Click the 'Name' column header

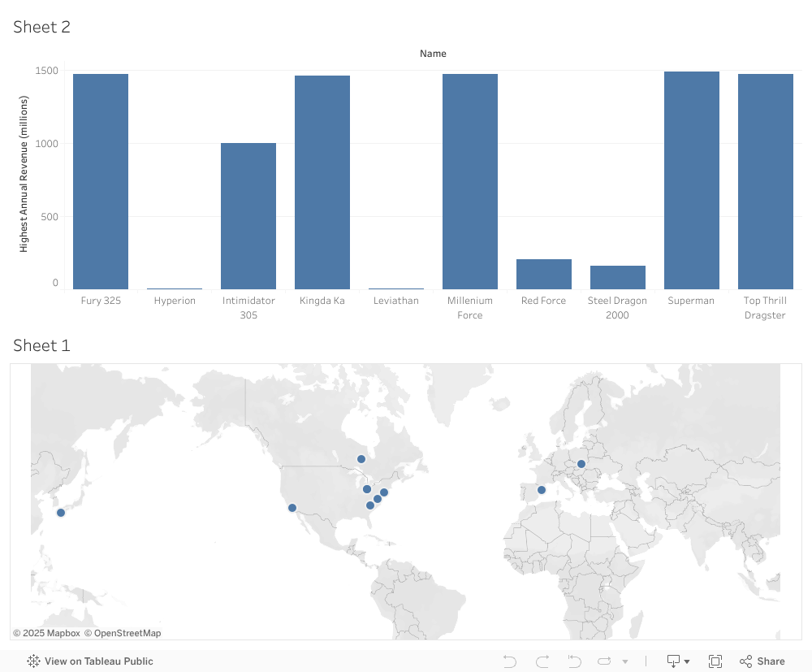click(x=433, y=54)
